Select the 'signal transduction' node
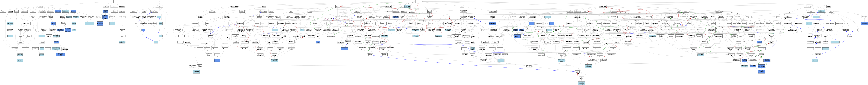 [349, 23]
